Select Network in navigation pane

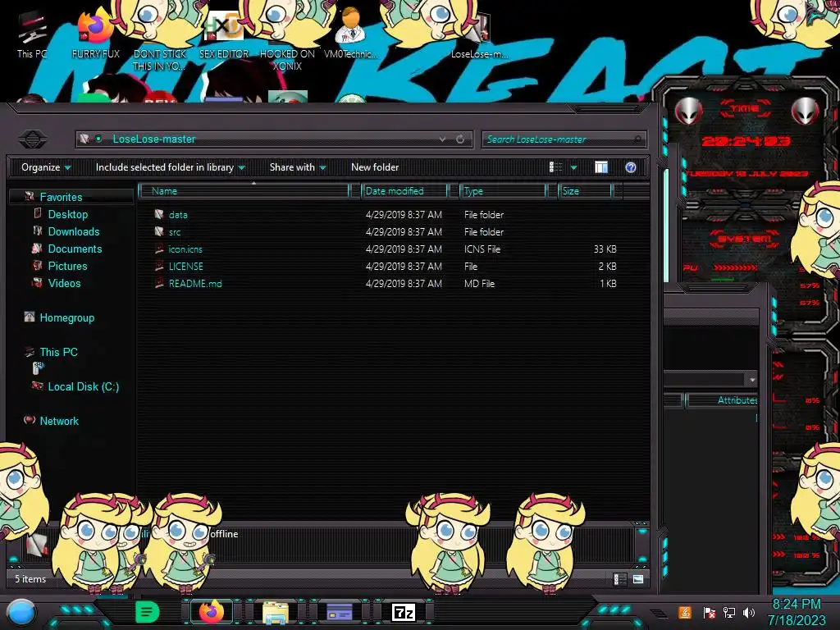pyautogui.click(x=59, y=421)
